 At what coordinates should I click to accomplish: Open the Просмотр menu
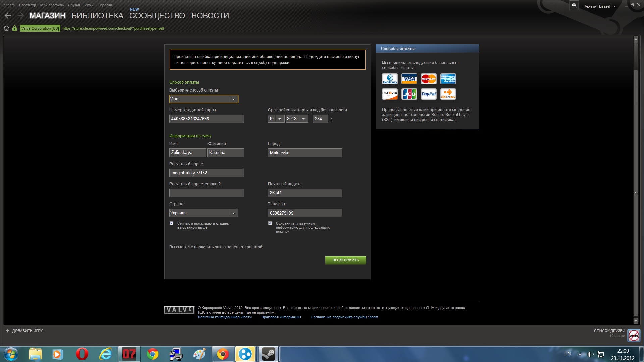pyautogui.click(x=28, y=5)
